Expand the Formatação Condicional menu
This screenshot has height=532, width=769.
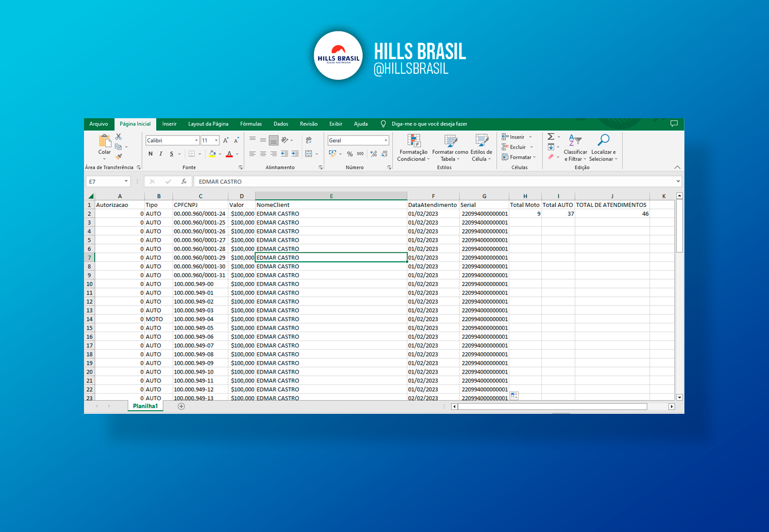click(413, 149)
